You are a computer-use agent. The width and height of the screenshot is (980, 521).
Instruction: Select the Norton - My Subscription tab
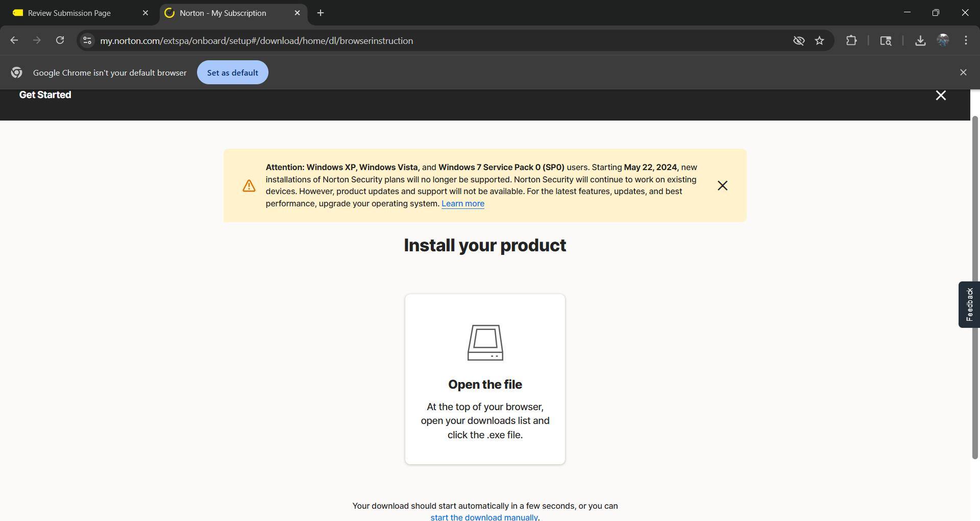coord(223,13)
